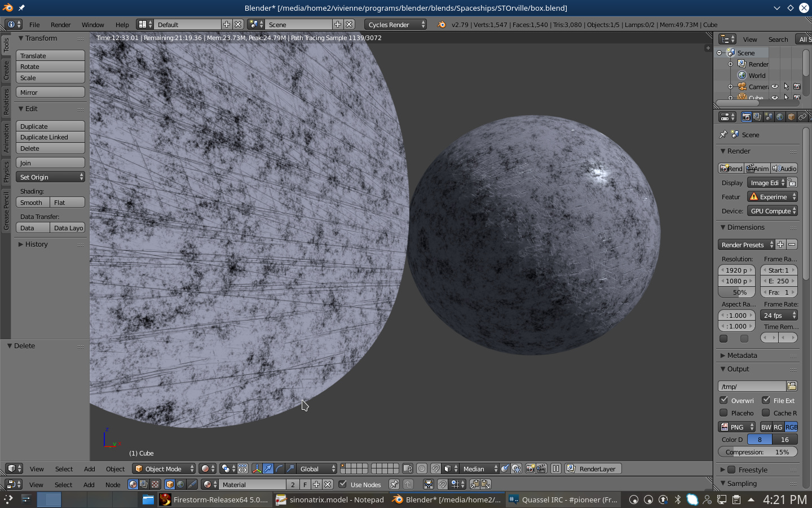The width and height of the screenshot is (812, 508).
Task: Click the outliner editor type icon
Action: tap(727, 39)
